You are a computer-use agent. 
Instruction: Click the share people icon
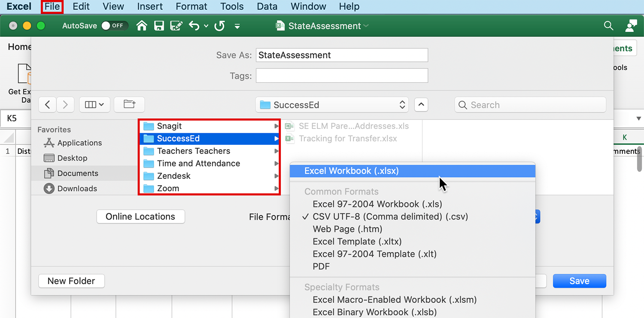631,26
